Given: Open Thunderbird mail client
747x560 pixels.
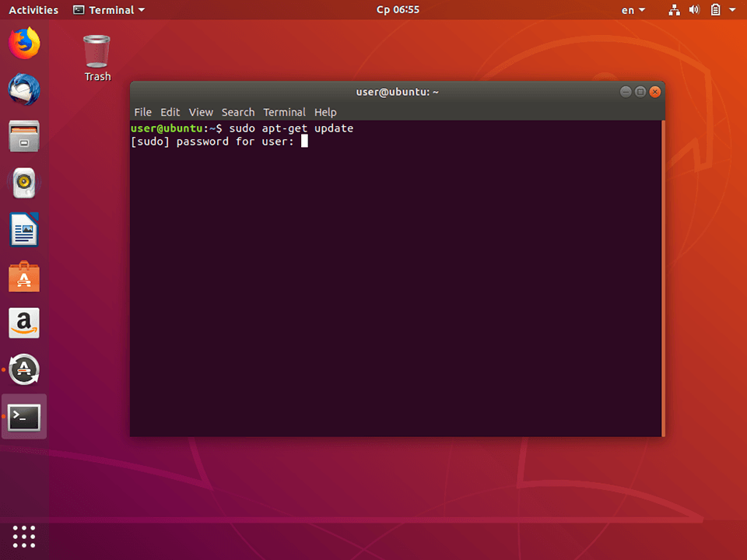Looking at the screenshot, I should (23, 90).
